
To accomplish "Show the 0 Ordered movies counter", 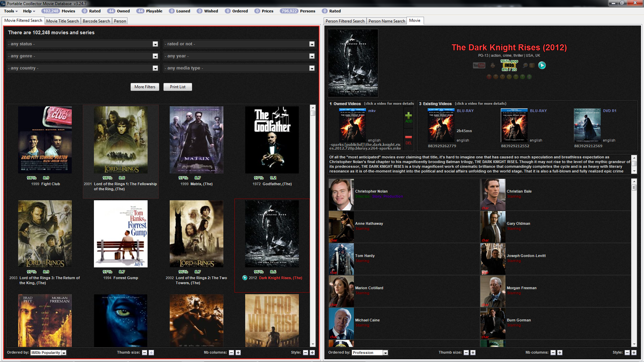I will tap(236, 11).
